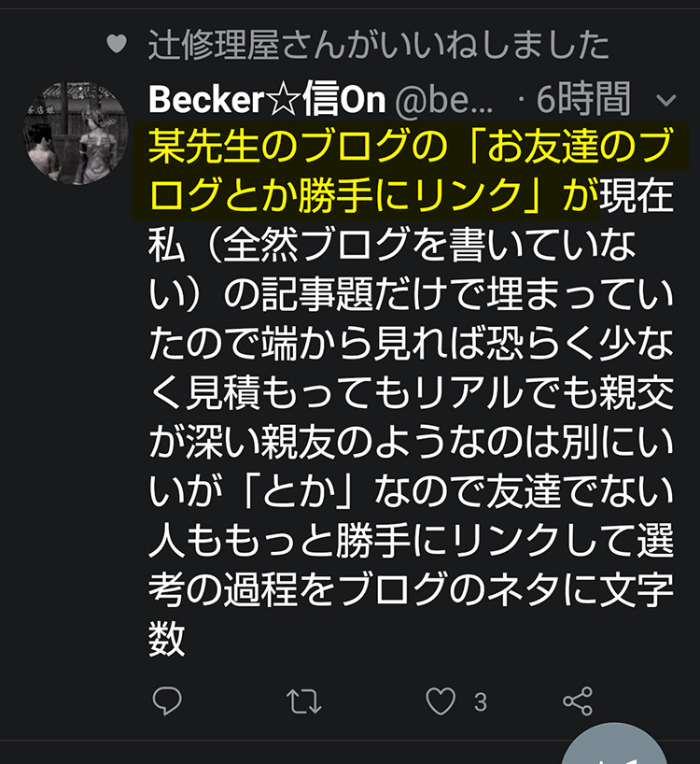Tap the small heart beside the liked-by notice

[116, 44]
